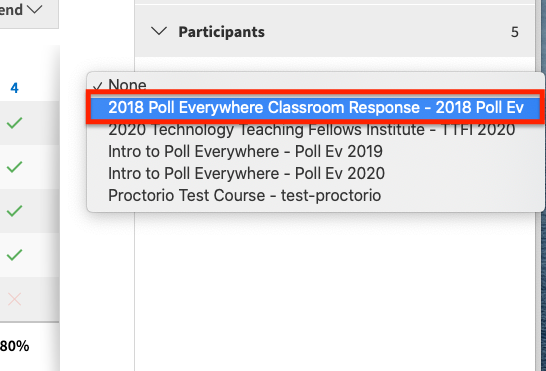Click the 80% score value
Screen dimensions: 546x371
tap(15, 346)
